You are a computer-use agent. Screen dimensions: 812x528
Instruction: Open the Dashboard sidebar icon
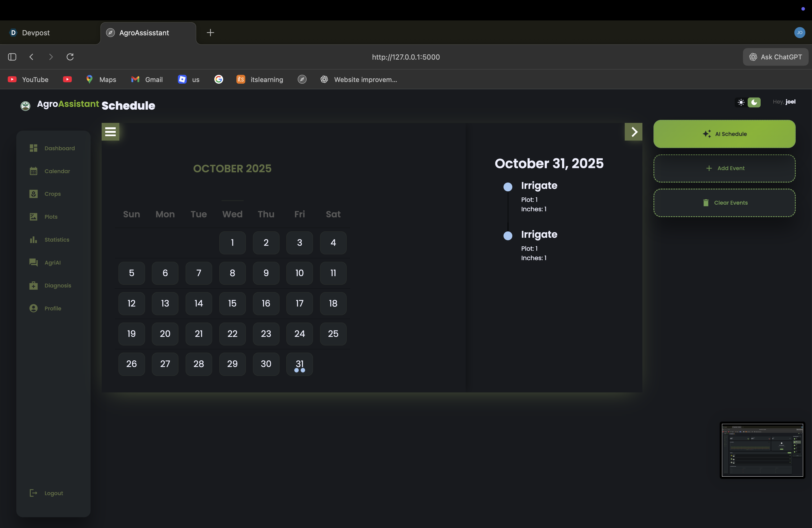pyautogui.click(x=33, y=148)
